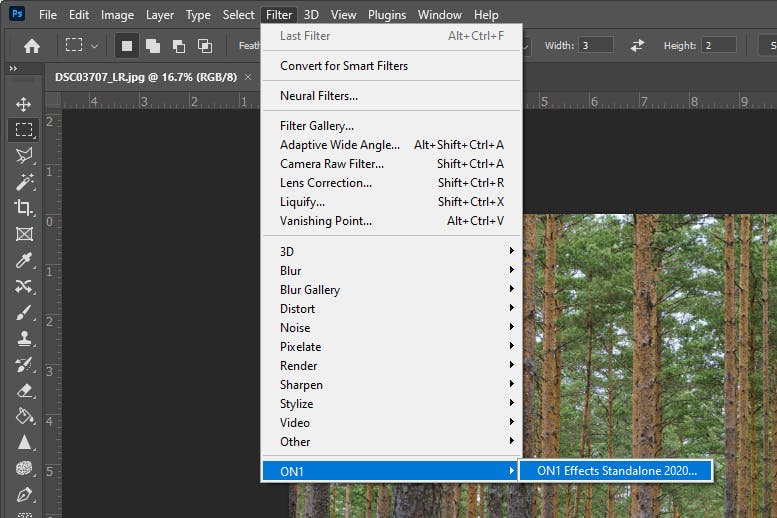Viewport: 777px width, 518px height.
Task: Open Neural Filters
Action: click(x=391, y=96)
